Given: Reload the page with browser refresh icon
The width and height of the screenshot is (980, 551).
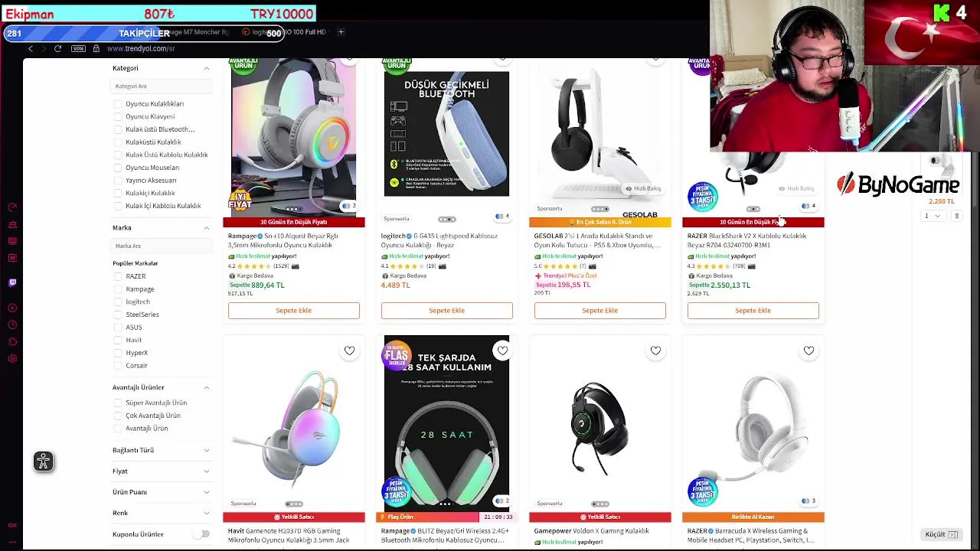Looking at the screenshot, I should point(57,48).
